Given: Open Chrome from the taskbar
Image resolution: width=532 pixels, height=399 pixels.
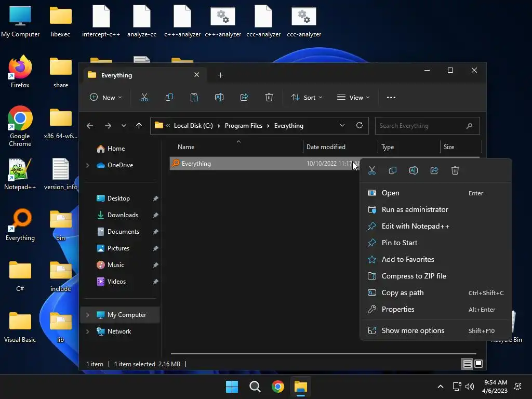Looking at the screenshot, I should 277,387.
